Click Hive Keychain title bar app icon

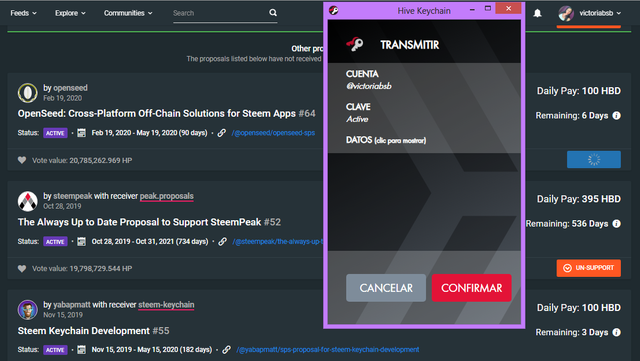pyautogui.click(x=333, y=11)
